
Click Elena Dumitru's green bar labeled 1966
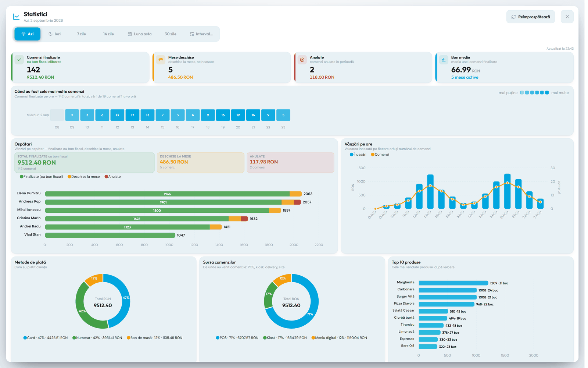click(167, 194)
